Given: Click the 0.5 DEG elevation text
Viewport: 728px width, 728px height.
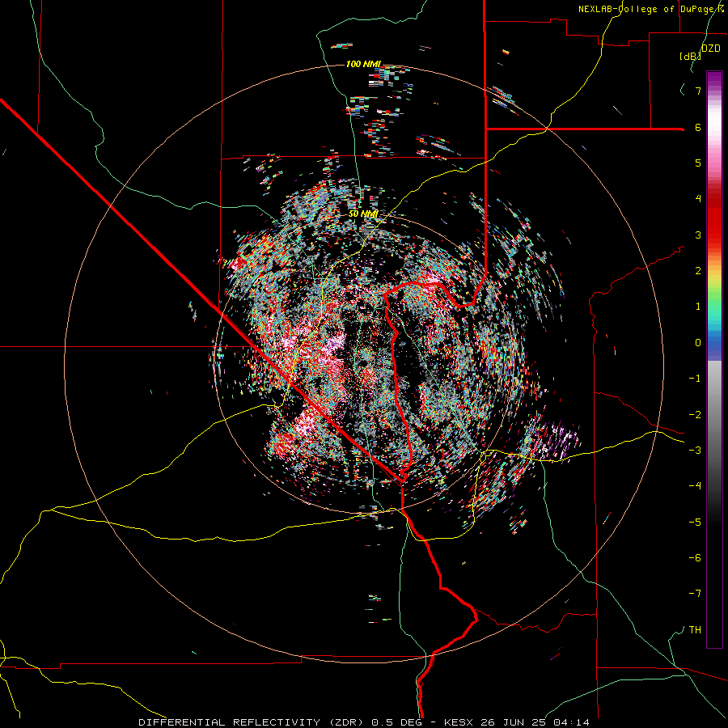Looking at the screenshot, I should coord(396,722).
